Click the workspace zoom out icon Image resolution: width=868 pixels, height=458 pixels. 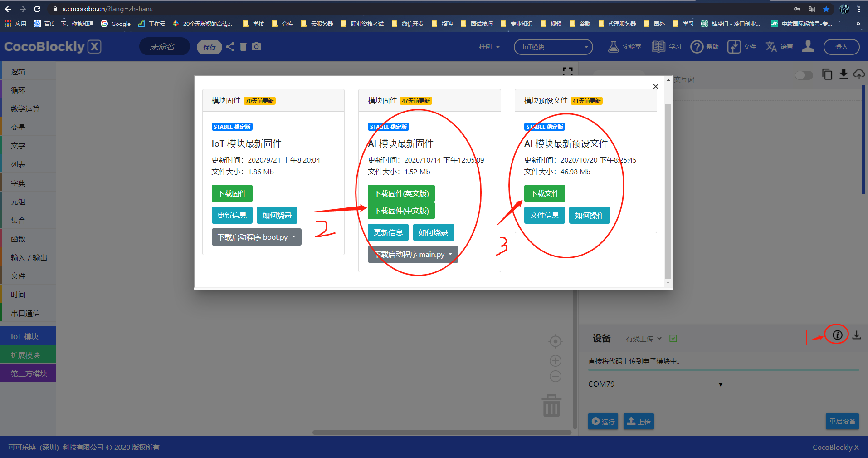(x=556, y=376)
